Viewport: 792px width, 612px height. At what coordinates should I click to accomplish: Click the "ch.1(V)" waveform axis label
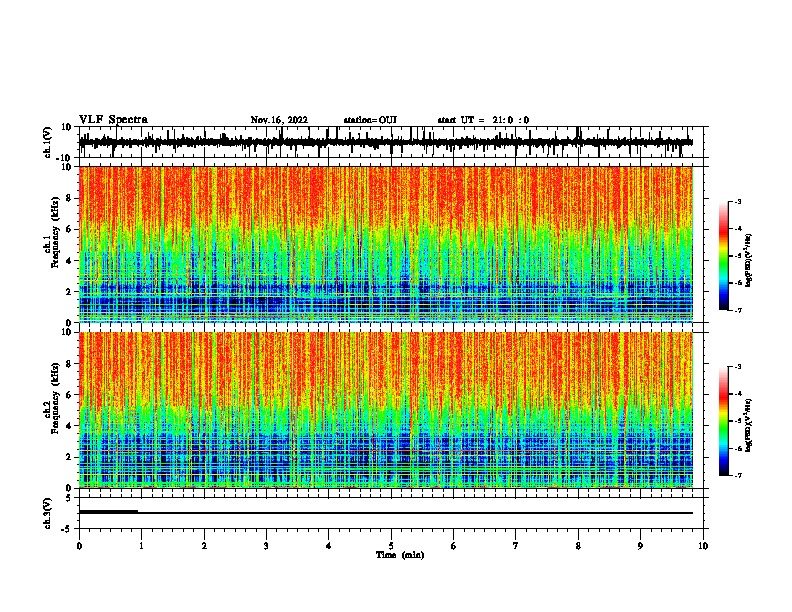coord(48,142)
